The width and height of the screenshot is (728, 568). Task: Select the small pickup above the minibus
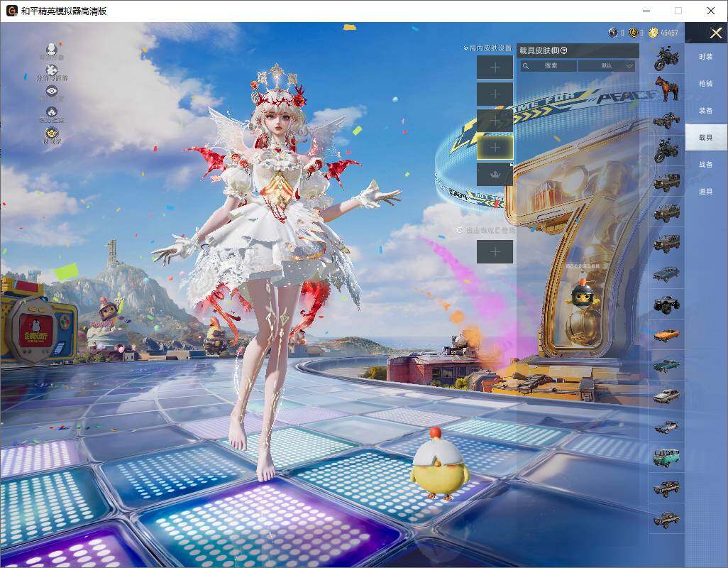(666, 427)
